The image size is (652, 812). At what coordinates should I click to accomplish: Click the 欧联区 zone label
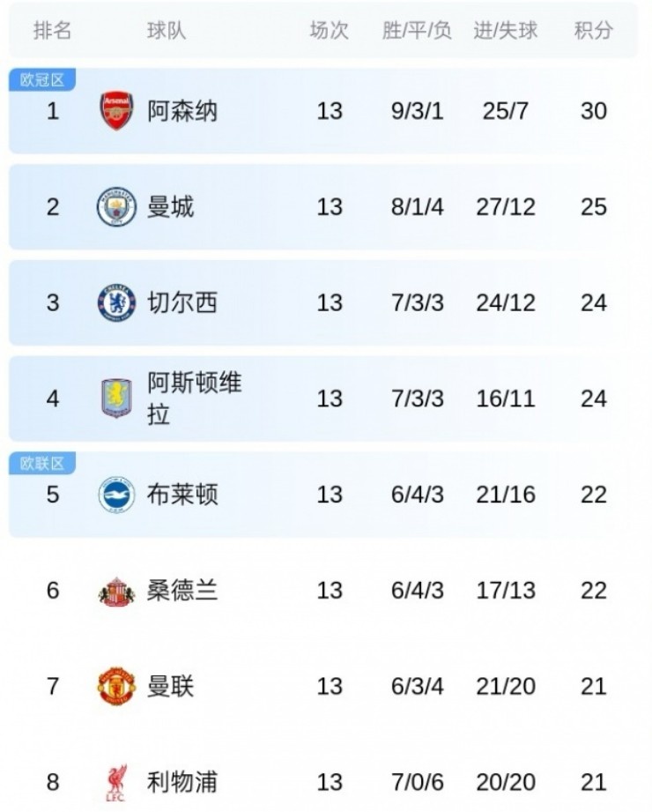pos(42,463)
